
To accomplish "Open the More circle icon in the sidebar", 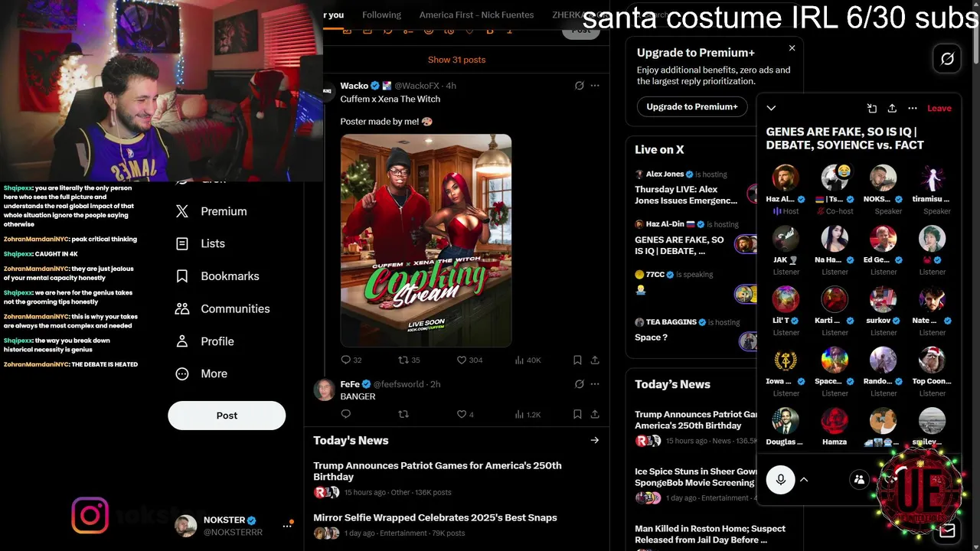I will coord(182,373).
